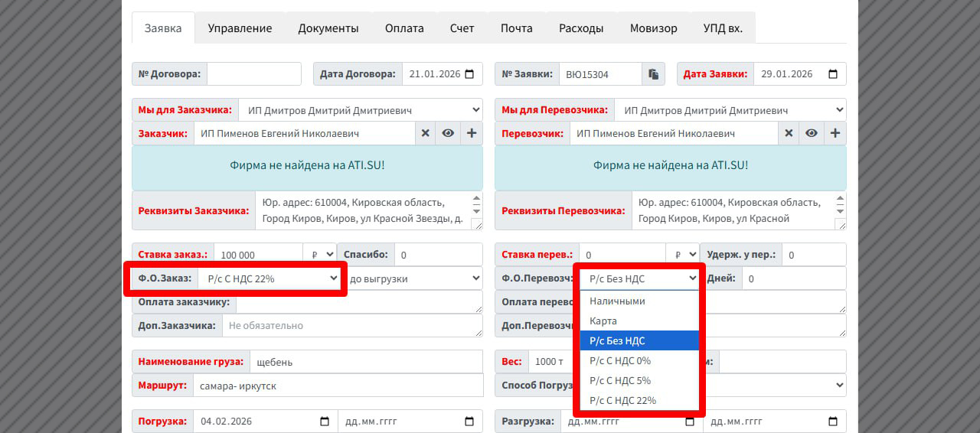Viewport: 980px width, 433px height.
Task: Click the № Договора input field
Action: [x=254, y=74]
